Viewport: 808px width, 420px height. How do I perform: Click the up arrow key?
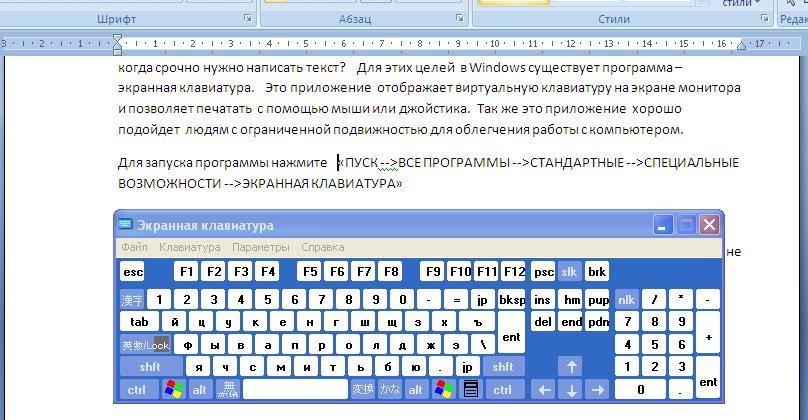571,367
